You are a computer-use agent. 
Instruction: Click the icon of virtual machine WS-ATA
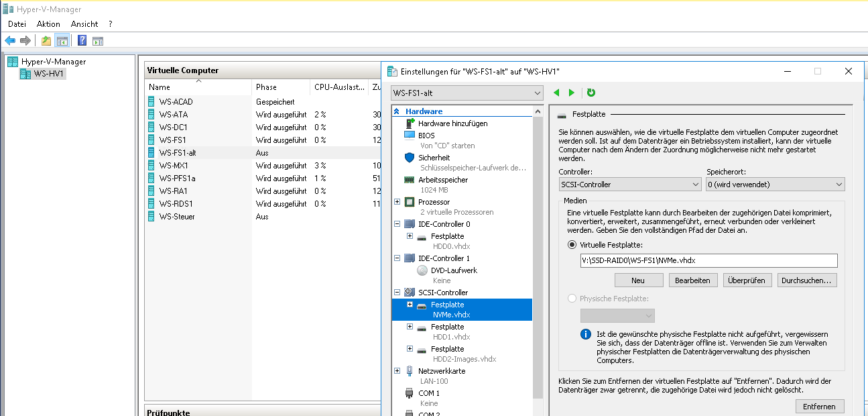[152, 115]
